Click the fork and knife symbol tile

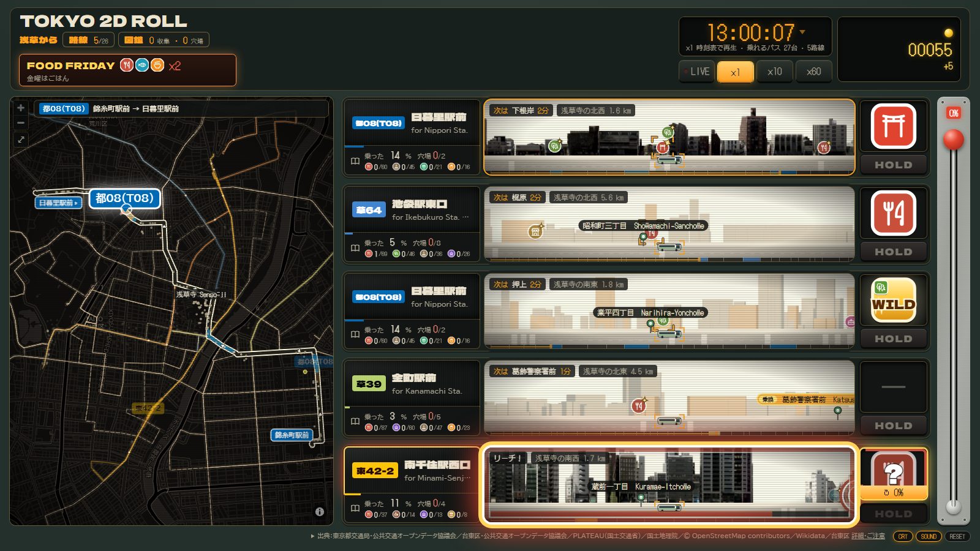tap(894, 213)
